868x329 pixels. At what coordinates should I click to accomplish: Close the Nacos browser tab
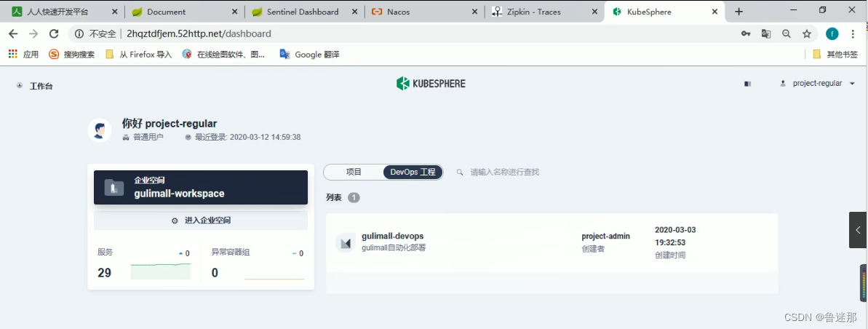tap(474, 12)
